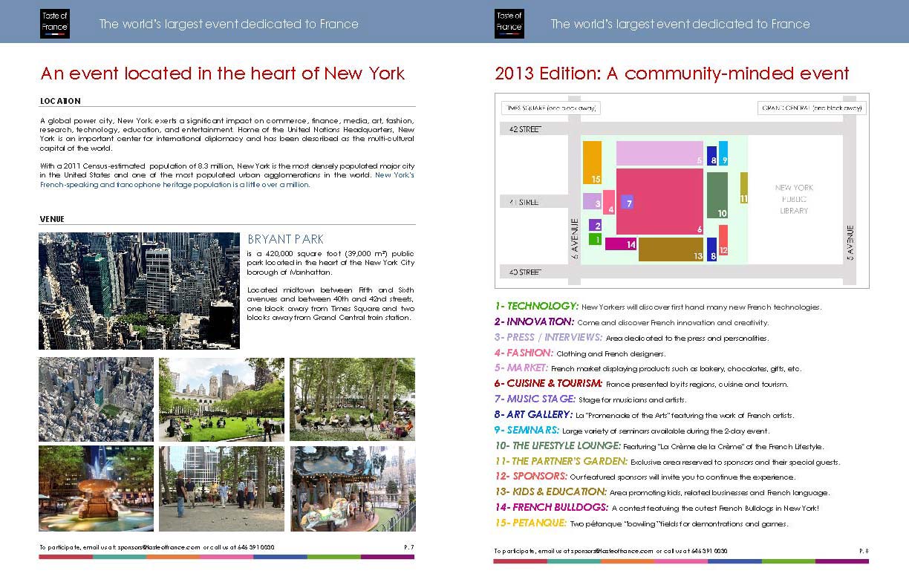The width and height of the screenshot is (909, 588).
Task: Click the Grand Central label on the map
Action: (812, 108)
